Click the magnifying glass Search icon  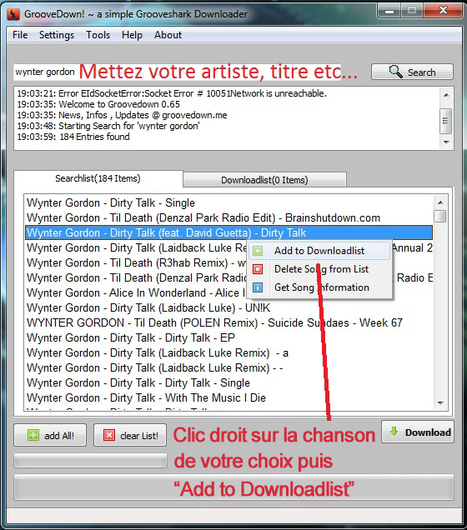pyautogui.click(x=395, y=72)
